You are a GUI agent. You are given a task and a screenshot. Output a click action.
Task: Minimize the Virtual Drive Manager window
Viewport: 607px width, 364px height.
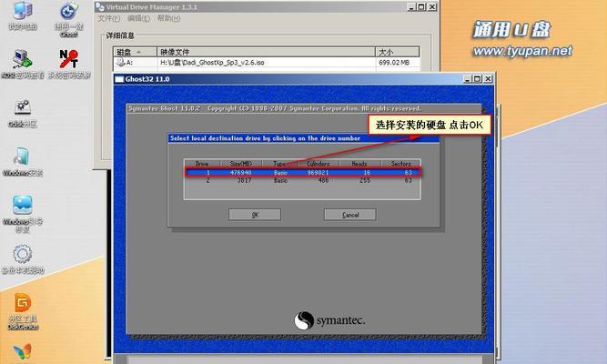point(412,7)
